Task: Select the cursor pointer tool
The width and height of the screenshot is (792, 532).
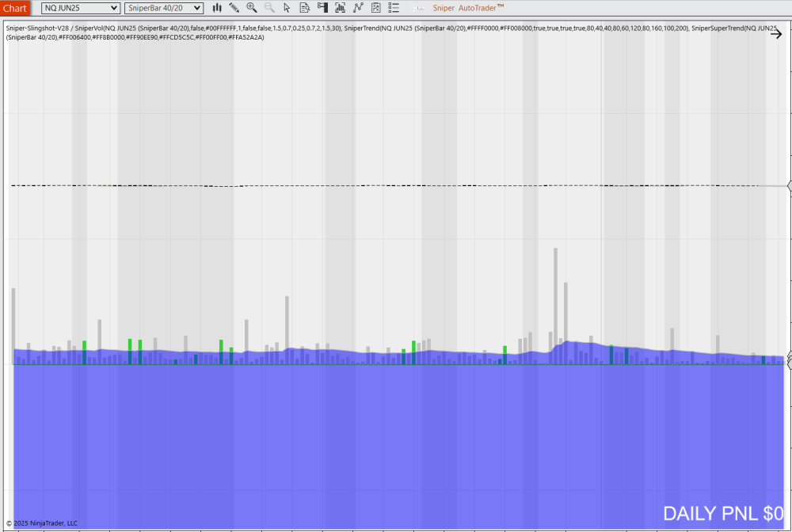Action: [287, 8]
